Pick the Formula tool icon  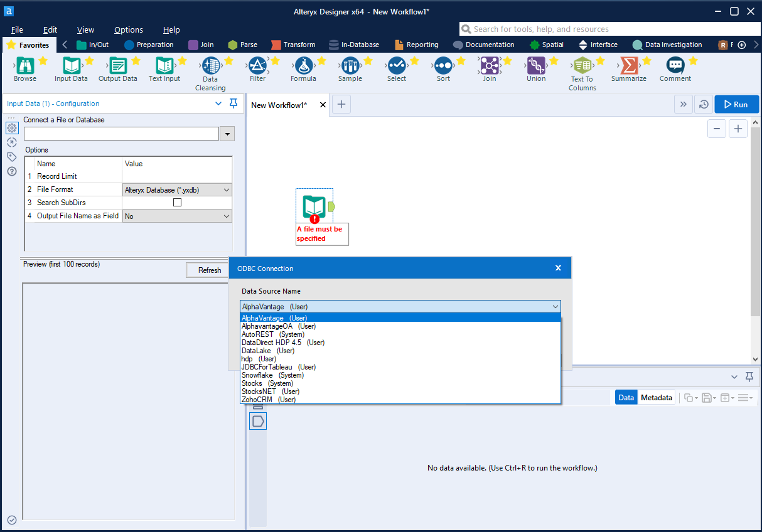tap(304, 65)
